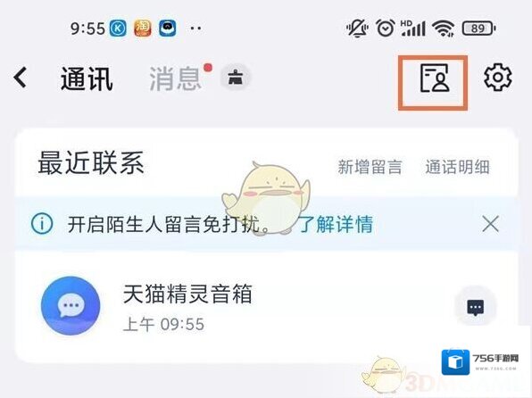This screenshot has height=398, width=532.
Task: Tap the broom clear-messages icon
Action: point(235,78)
